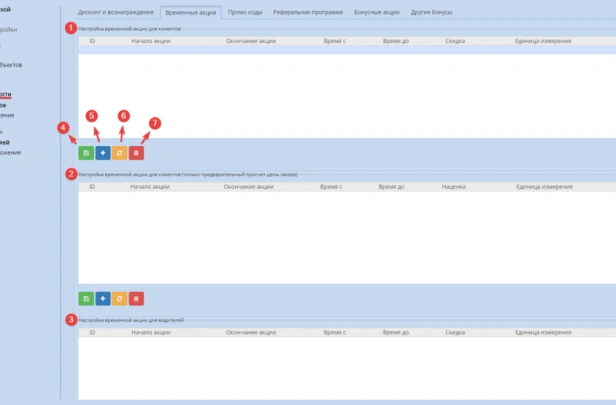Switch to the Другие бонусы tab

point(430,12)
